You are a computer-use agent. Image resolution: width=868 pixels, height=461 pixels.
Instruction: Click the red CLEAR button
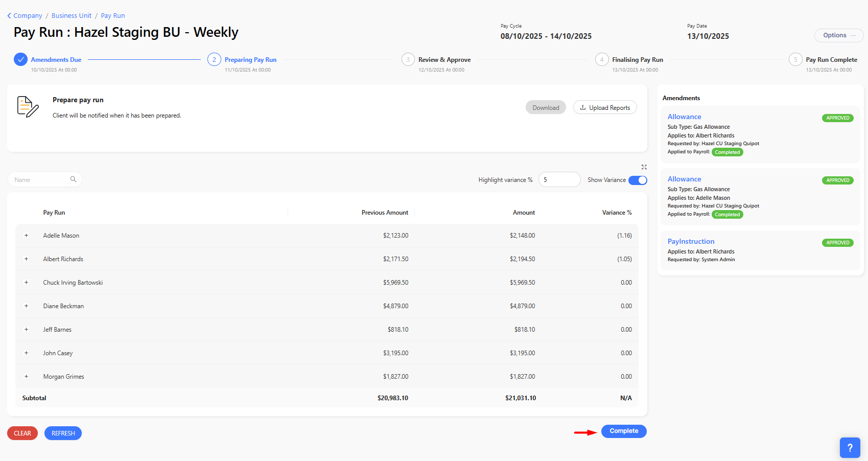[22, 433]
